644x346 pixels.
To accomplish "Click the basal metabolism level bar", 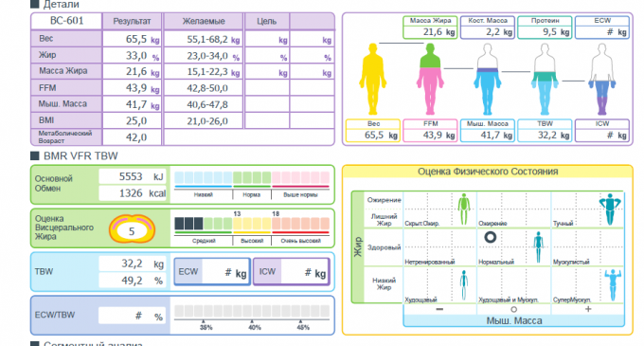I will [x=252, y=177].
